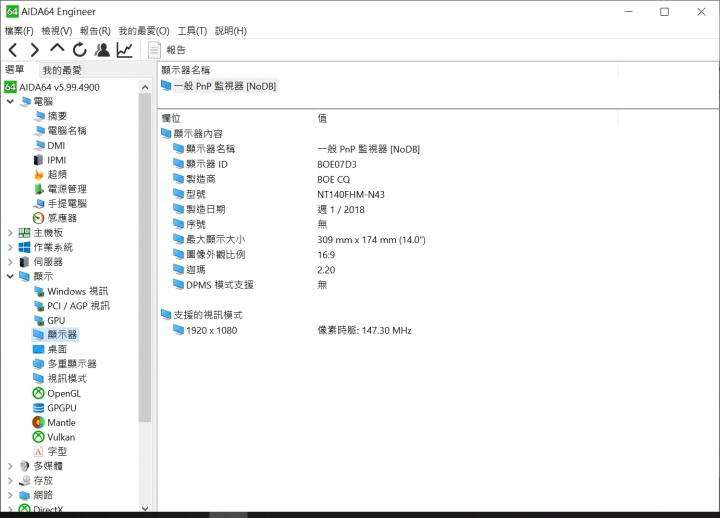This screenshot has width=720, height=518.
Task: Go forward with the right arrow toolbar icon
Action: click(x=35, y=50)
